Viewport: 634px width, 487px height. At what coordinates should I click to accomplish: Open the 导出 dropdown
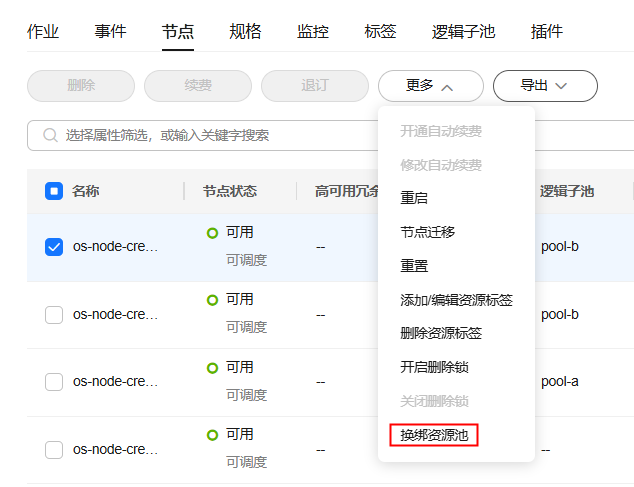point(545,86)
